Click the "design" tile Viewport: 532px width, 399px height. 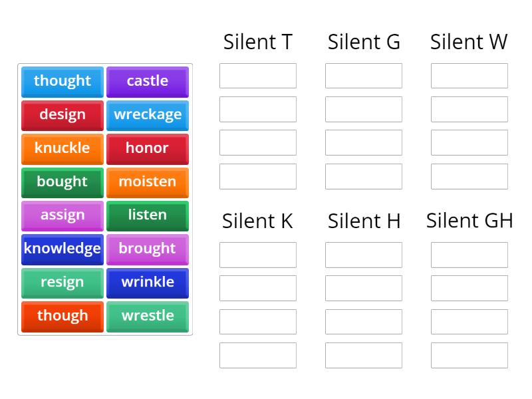[62, 115]
